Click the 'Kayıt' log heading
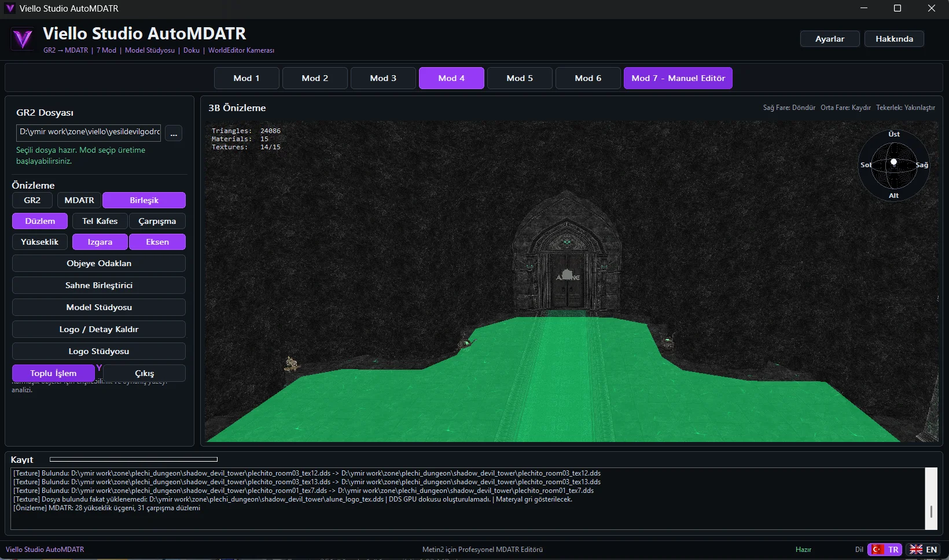Image resolution: width=949 pixels, height=560 pixels. tap(22, 460)
